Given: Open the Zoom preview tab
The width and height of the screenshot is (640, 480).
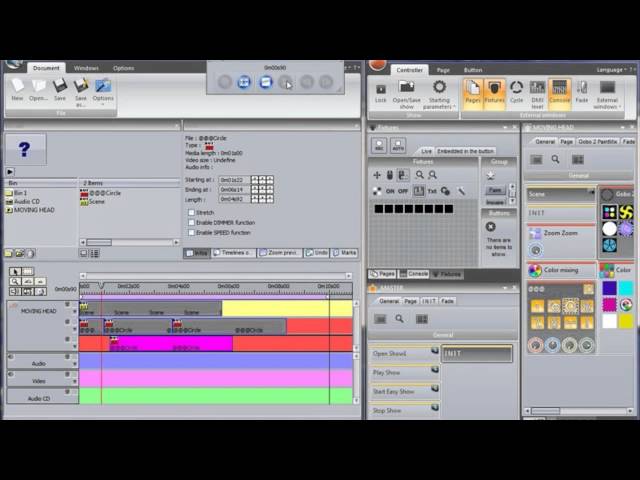Looking at the screenshot, I should (x=280, y=253).
